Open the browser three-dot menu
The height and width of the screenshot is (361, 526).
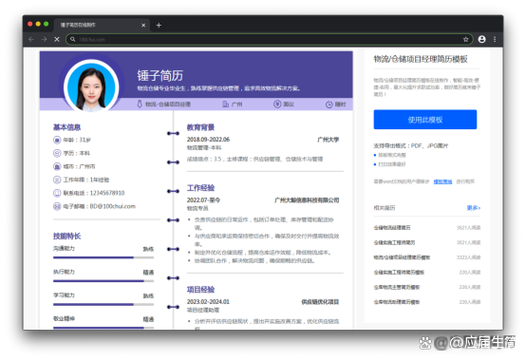tap(495, 39)
